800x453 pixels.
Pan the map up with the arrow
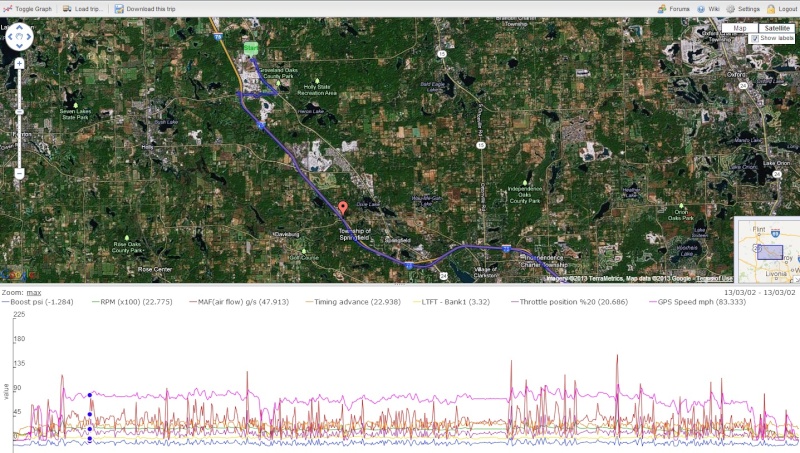tap(19, 27)
